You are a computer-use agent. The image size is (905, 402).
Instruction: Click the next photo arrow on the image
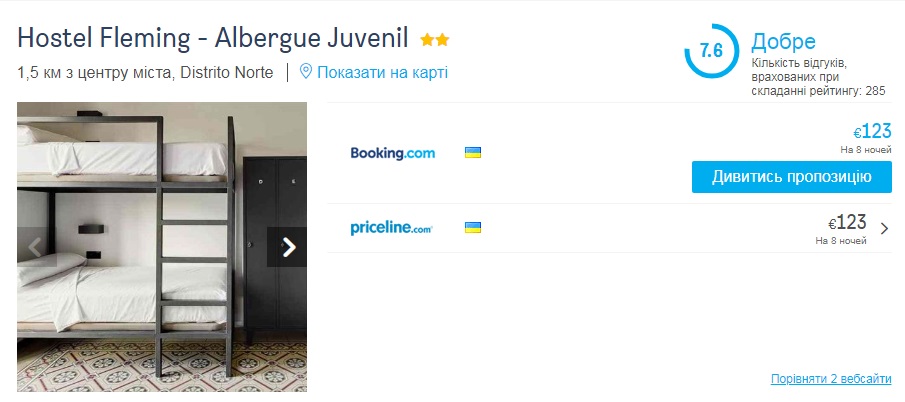coord(288,247)
